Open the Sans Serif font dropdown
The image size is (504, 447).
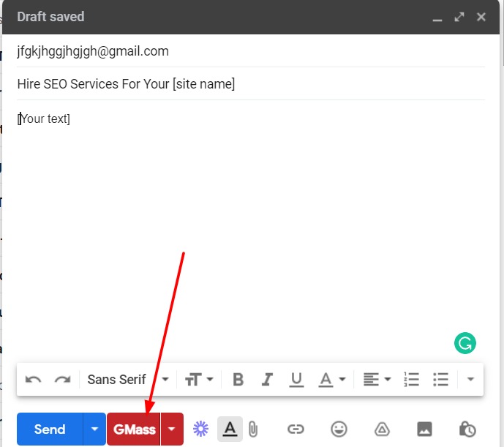coord(128,380)
